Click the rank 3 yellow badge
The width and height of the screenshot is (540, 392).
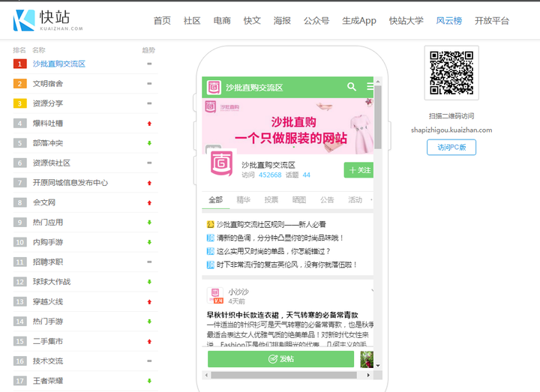20,103
